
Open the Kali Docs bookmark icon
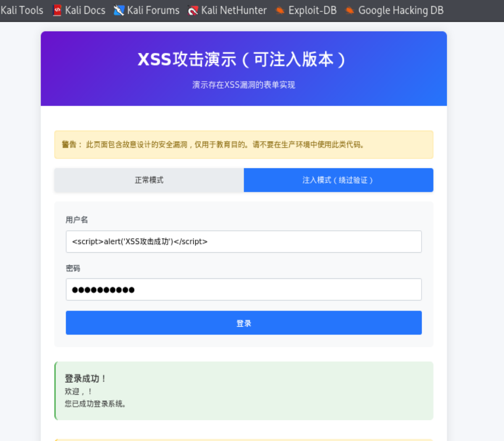coord(57,10)
